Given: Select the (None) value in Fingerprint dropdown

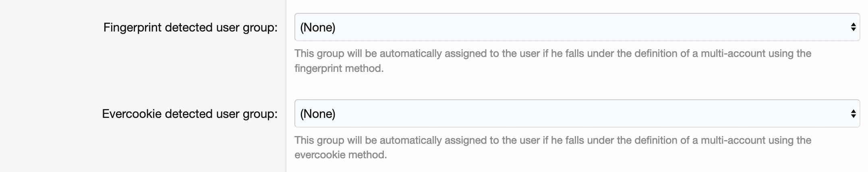Looking at the screenshot, I should pyautogui.click(x=318, y=27).
